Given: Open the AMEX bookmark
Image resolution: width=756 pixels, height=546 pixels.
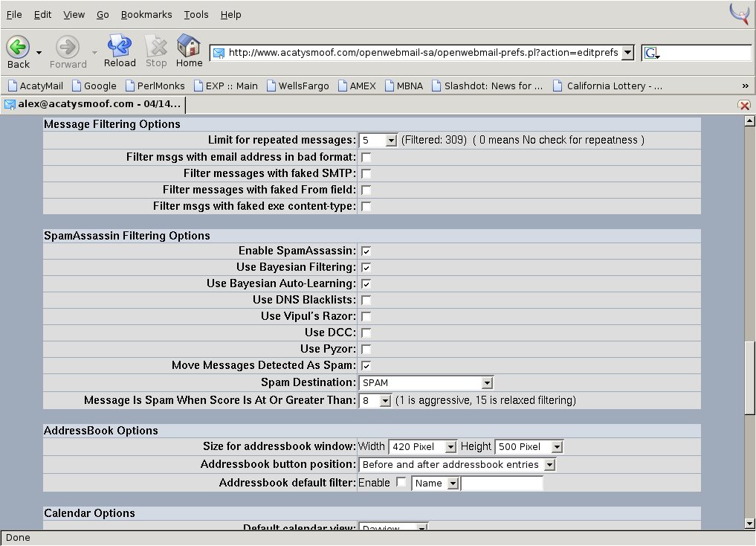Looking at the screenshot, I should pyautogui.click(x=357, y=86).
